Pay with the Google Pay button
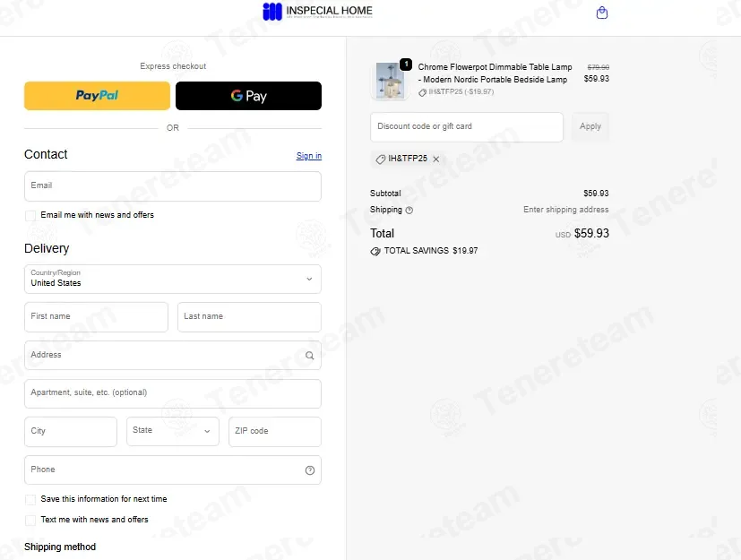This screenshot has width=741, height=560. (248, 96)
